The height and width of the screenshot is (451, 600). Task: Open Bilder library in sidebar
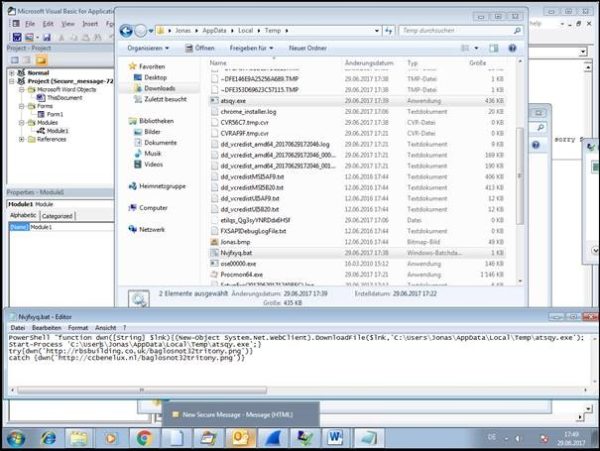[152, 132]
